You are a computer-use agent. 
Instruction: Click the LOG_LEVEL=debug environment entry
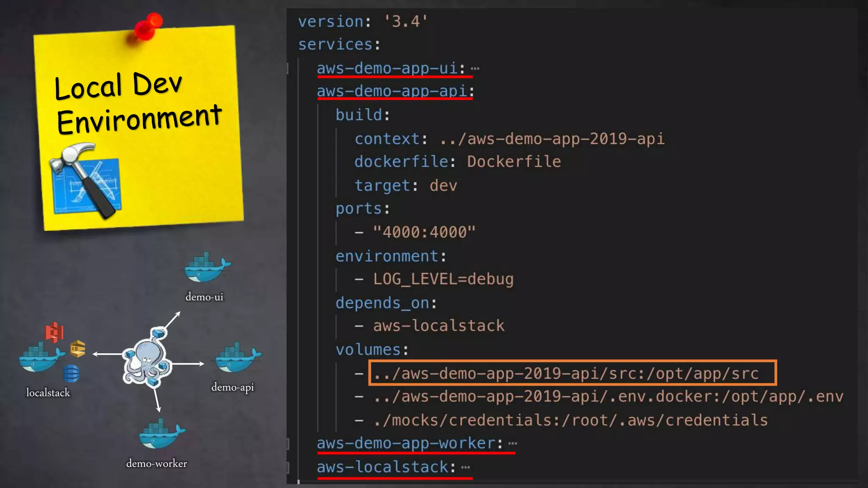pos(443,279)
